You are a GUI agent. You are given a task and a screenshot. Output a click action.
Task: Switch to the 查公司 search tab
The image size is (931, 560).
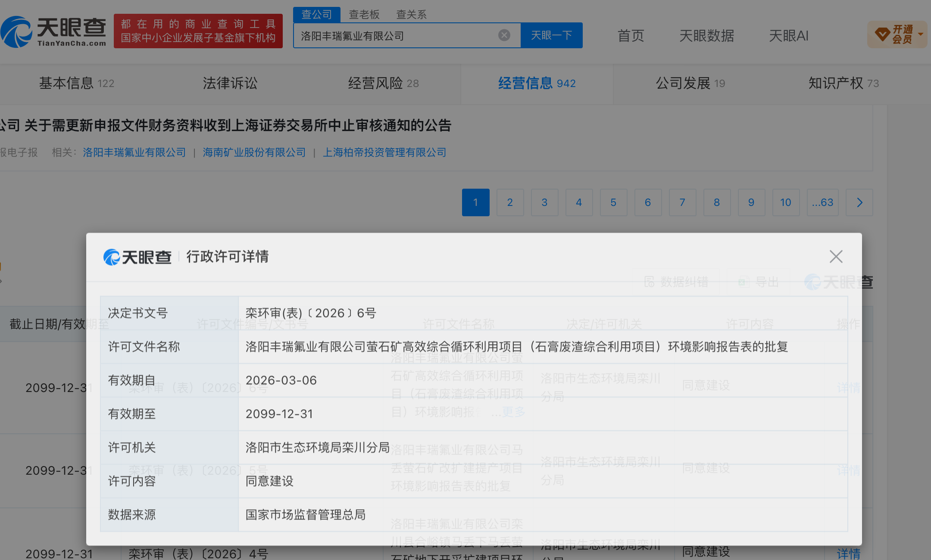[317, 15]
